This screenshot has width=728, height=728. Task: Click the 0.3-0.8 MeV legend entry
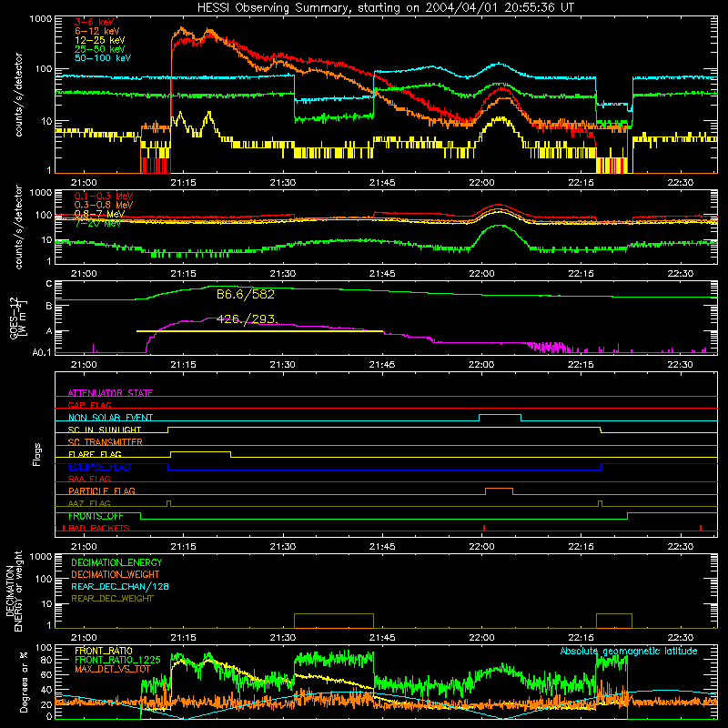click(x=104, y=205)
